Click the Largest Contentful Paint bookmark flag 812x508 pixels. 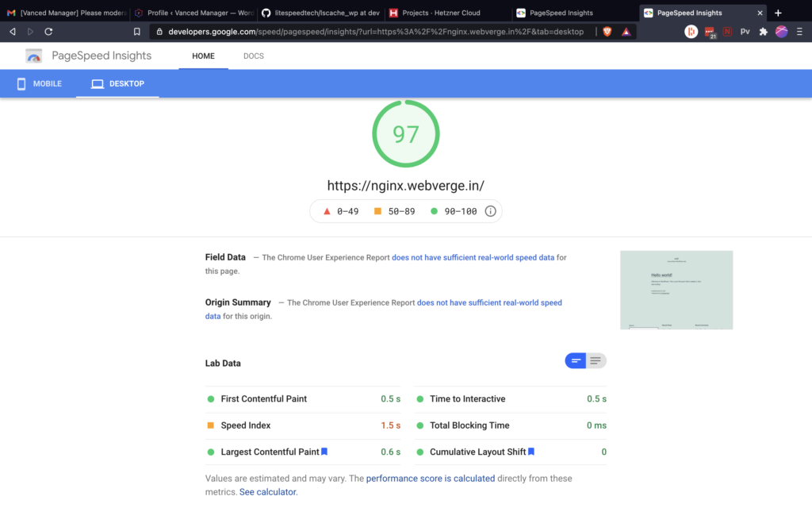(324, 450)
